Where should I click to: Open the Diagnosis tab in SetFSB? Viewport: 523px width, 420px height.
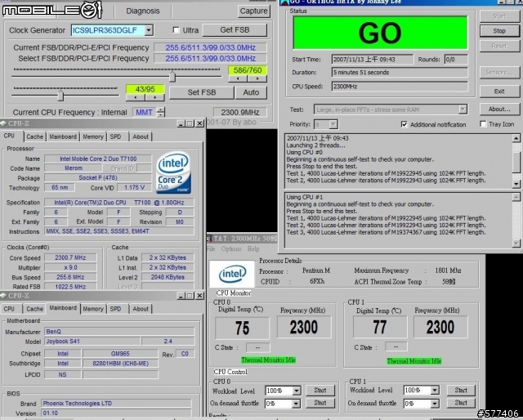click(143, 11)
